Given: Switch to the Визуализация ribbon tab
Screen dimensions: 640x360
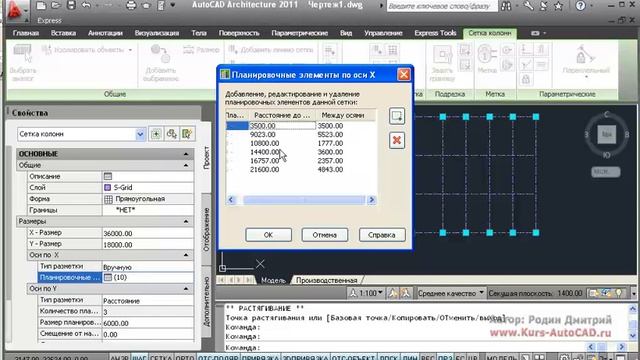Looking at the screenshot, I should coord(157,33).
